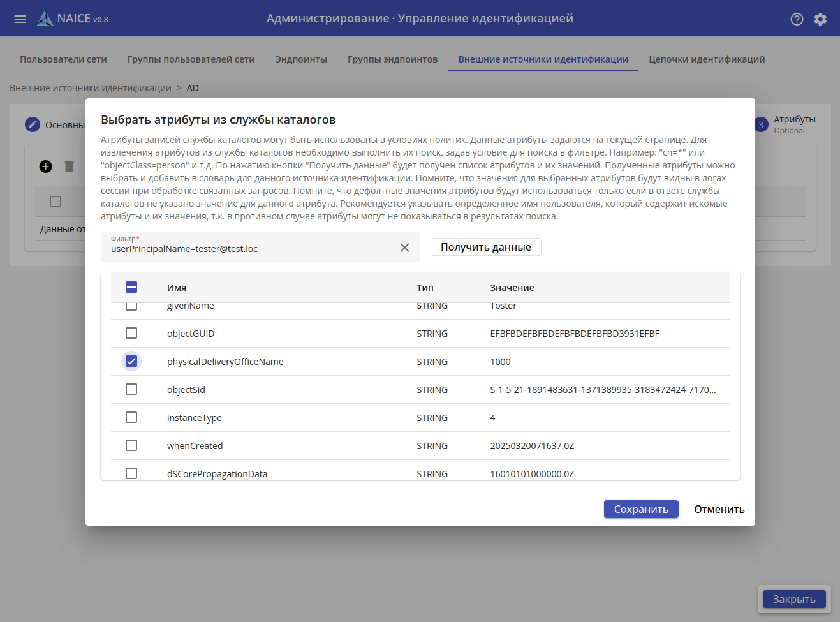Open the Цепочки идентификаций tab

(707, 59)
